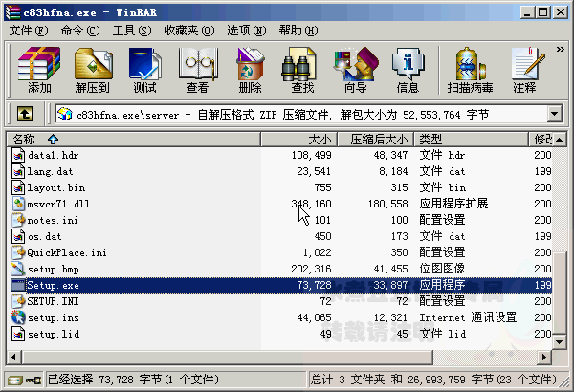Click the 扫描病毒 (Virus Scan) icon

coord(470,70)
